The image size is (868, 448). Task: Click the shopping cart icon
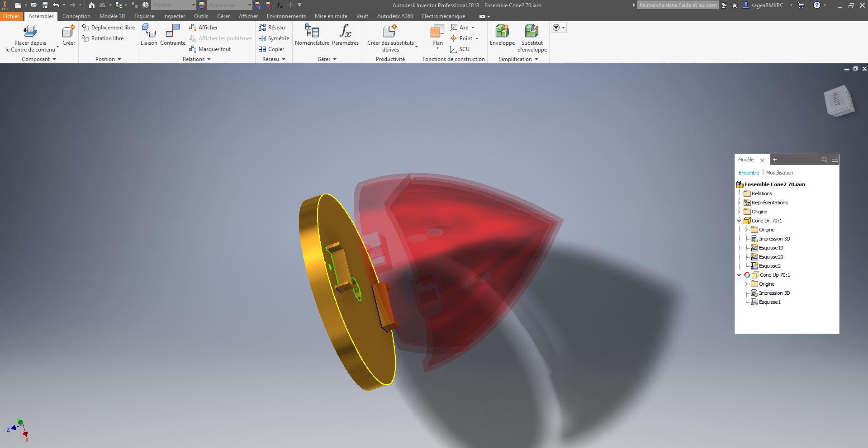click(x=801, y=5)
